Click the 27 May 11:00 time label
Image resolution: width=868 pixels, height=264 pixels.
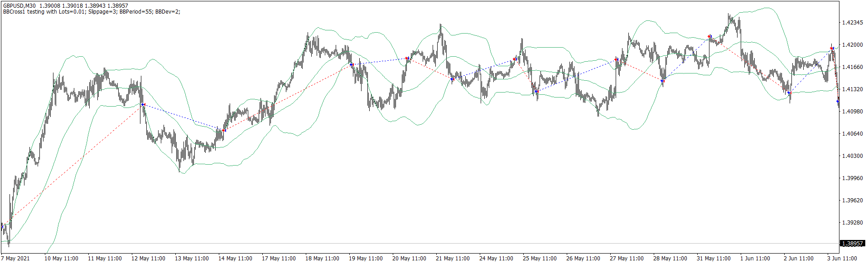627,259
